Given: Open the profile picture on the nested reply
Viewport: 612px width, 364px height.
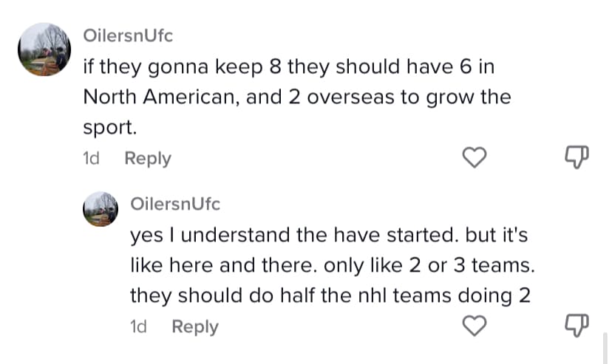Looking at the screenshot, I should (x=102, y=209).
